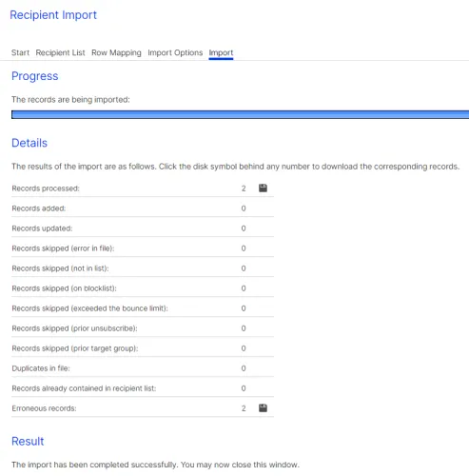Click the Erroneous records label
This screenshot has width=469, height=476.
[x=44, y=408]
